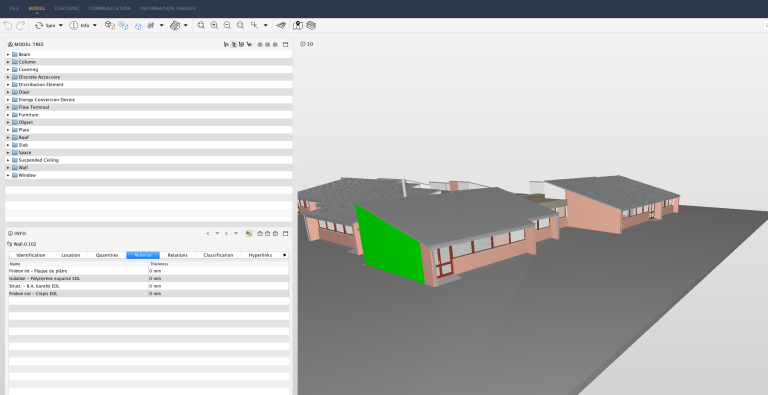768x395 pixels.
Task: Click the single blue wireframe cube icon
Action: click(x=138, y=26)
